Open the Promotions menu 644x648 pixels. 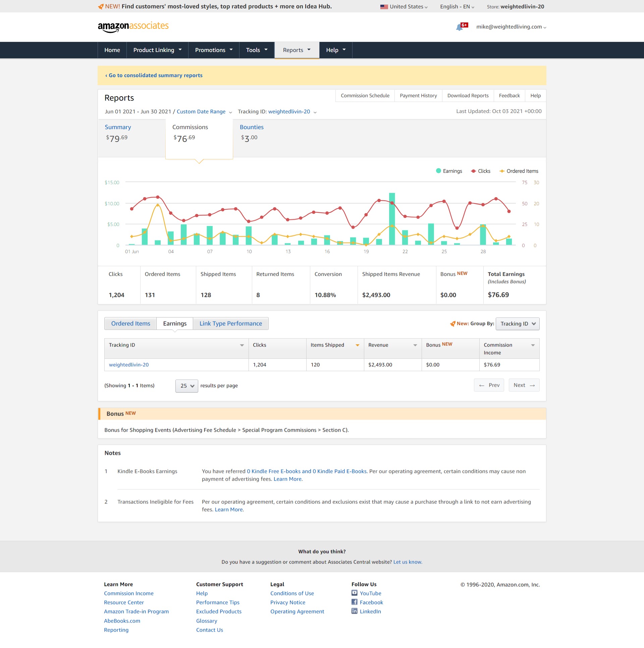click(214, 50)
